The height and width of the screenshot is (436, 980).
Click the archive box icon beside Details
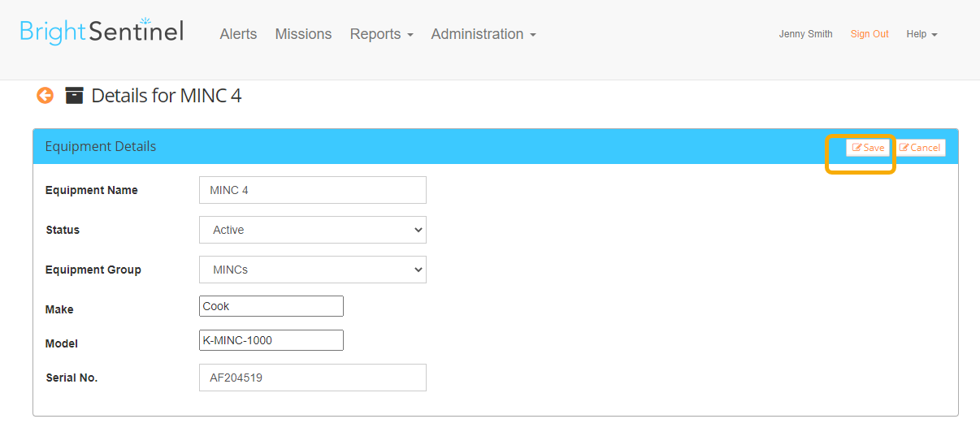coord(74,96)
